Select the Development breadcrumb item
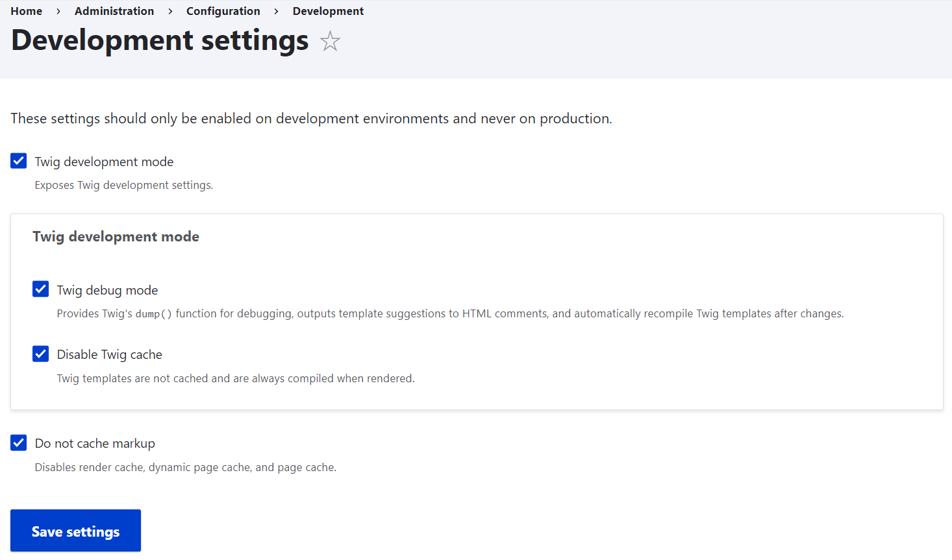952x560 pixels. pyautogui.click(x=328, y=10)
